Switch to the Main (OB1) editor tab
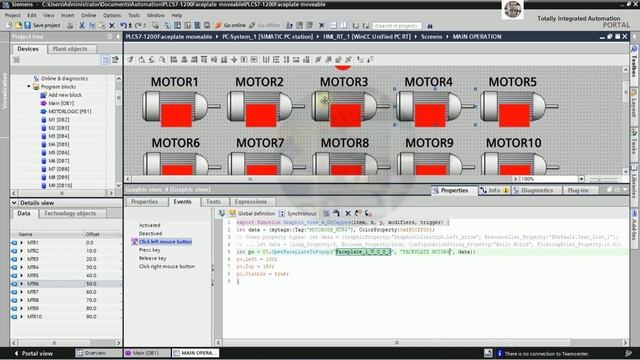 pos(147,353)
